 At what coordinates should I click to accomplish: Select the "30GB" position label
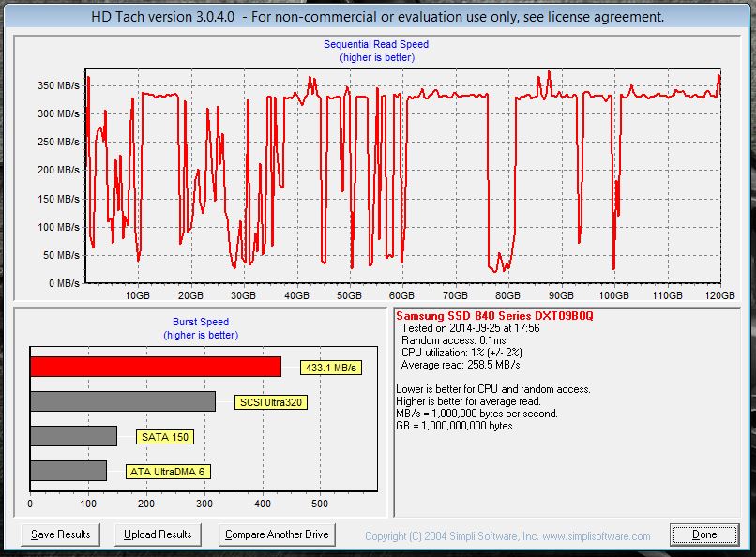tap(243, 295)
